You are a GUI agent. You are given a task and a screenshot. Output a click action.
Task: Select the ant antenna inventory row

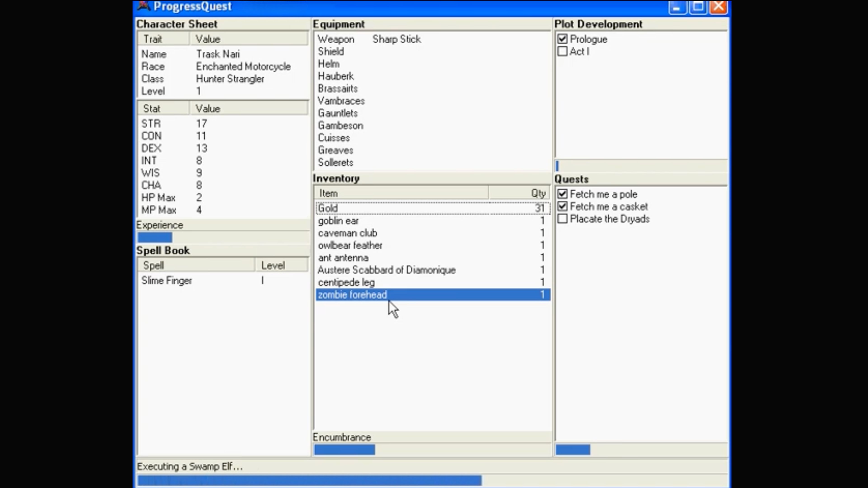[x=433, y=258]
